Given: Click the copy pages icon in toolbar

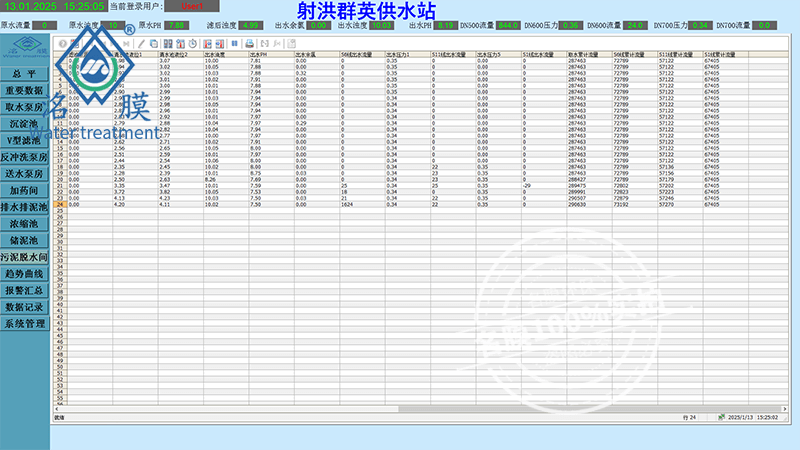Looking at the screenshot, I should (154, 44).
